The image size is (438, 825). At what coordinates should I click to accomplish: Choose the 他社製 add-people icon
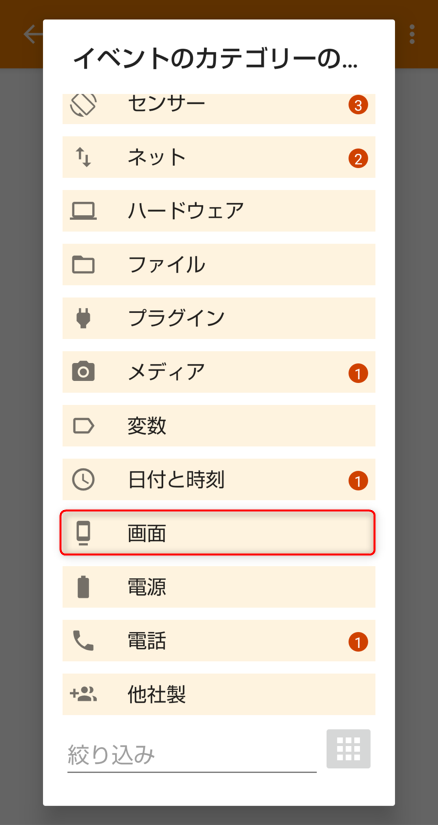point(83,694)
